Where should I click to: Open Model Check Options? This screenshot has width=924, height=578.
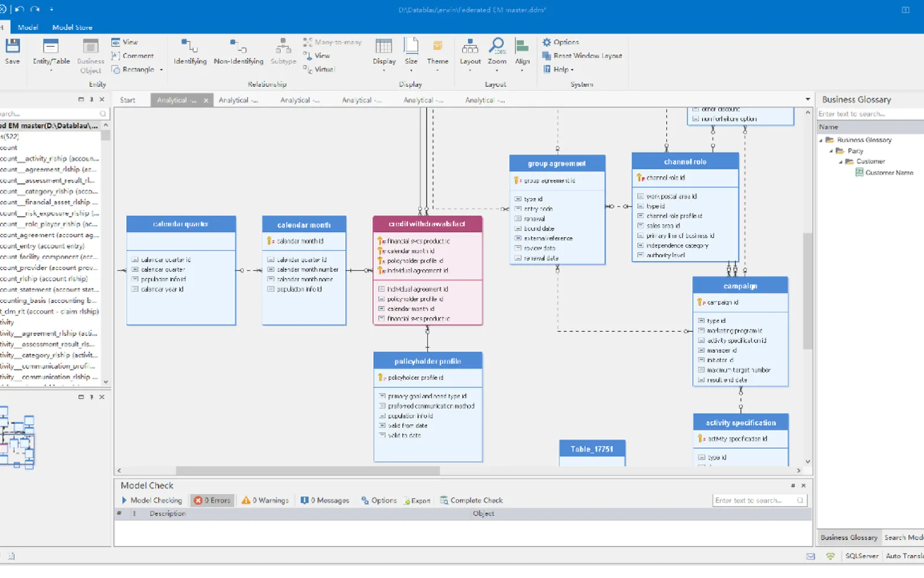pos(379,501)
